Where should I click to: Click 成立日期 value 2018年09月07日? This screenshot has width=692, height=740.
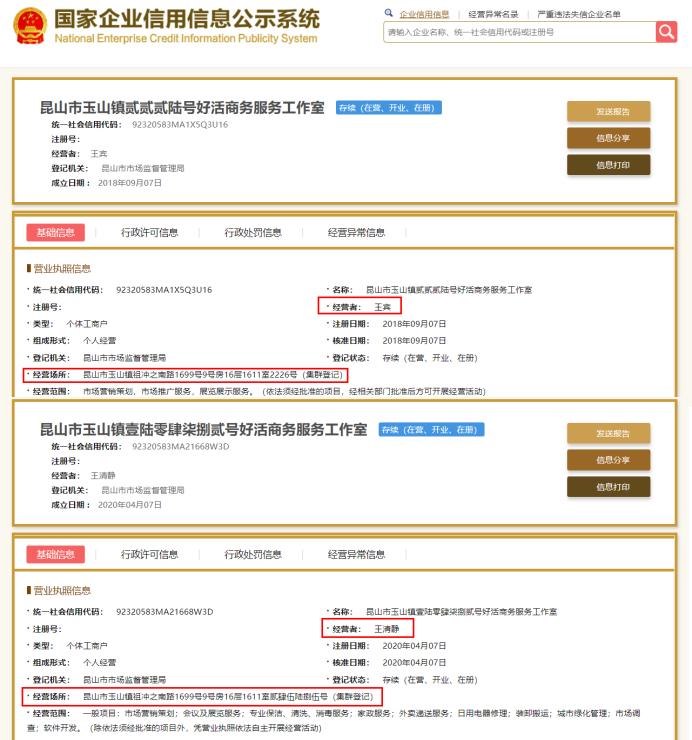tap(130, 183)
